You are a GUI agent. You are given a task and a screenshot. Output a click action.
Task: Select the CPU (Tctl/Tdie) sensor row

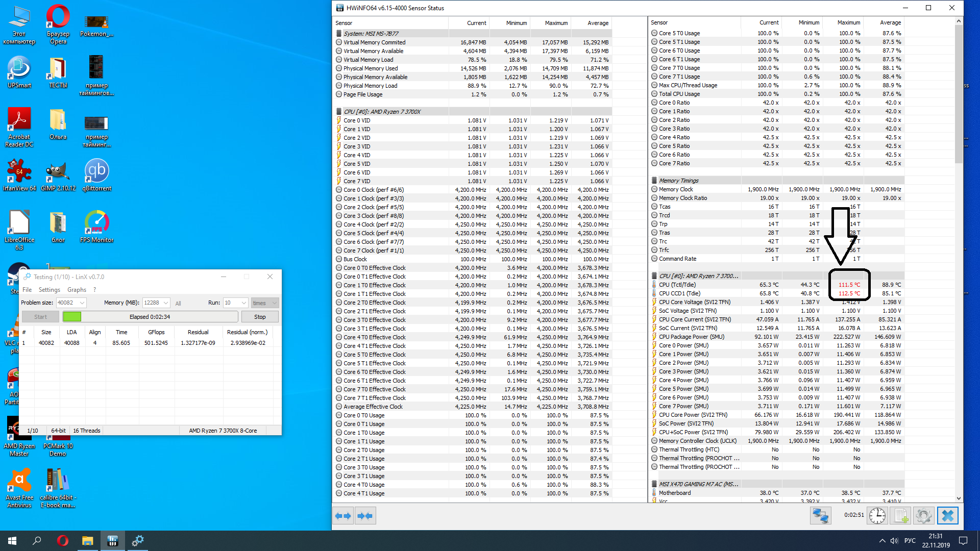677,285
